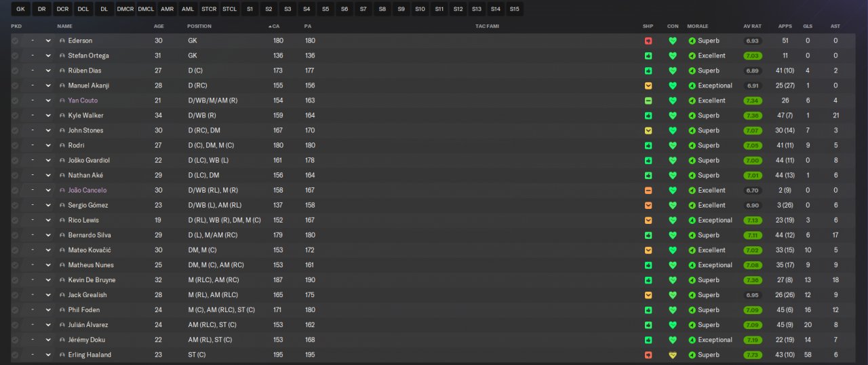Click Mateo Kovačić's morale arrow icon
Image resolution: width=868 pixels, height=365 pixels.
(692, 250)
